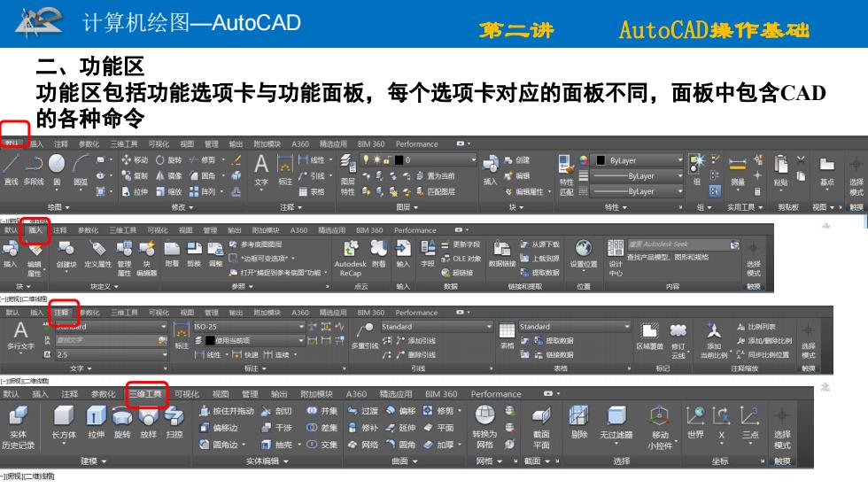The image size is (868, 488).
Task: Apply the 差集 subtract operation
Action: (322, 428)
